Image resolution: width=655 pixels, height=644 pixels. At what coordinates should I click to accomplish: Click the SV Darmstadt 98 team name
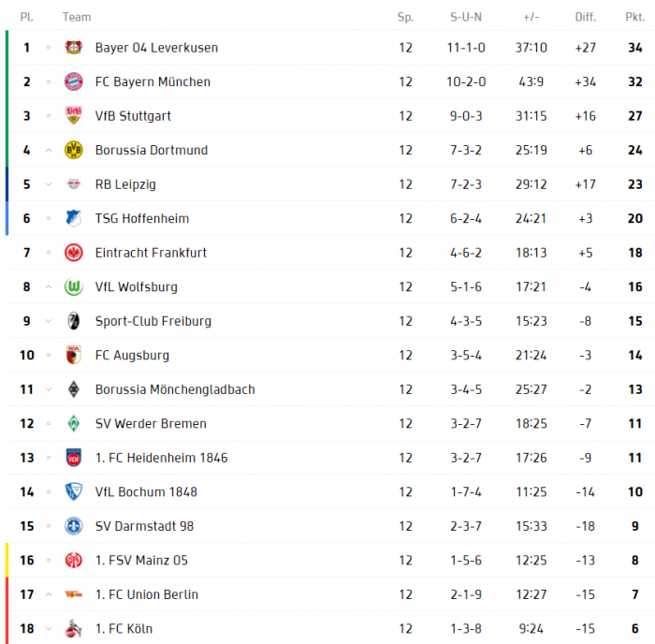pyautogui.click(x=144, y=526)
